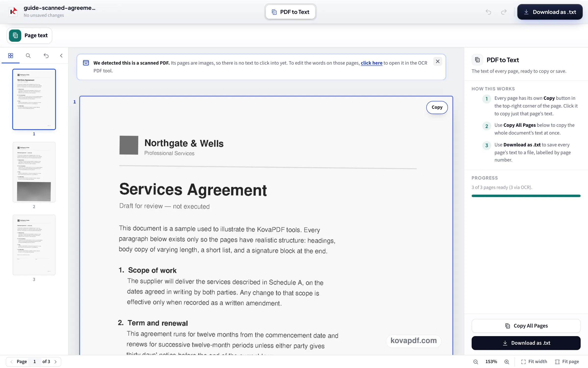
Task: Copy text of page 1
Action: (437, 107)
